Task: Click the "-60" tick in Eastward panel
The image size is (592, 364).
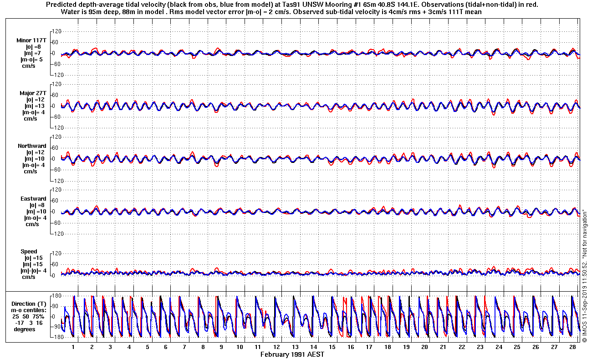Action: tap(57, 222)
